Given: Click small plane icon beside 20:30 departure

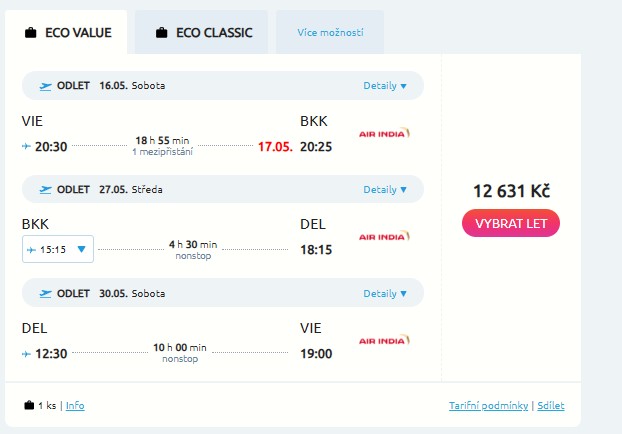Looking at the screenshot, I should click(26, 146).
